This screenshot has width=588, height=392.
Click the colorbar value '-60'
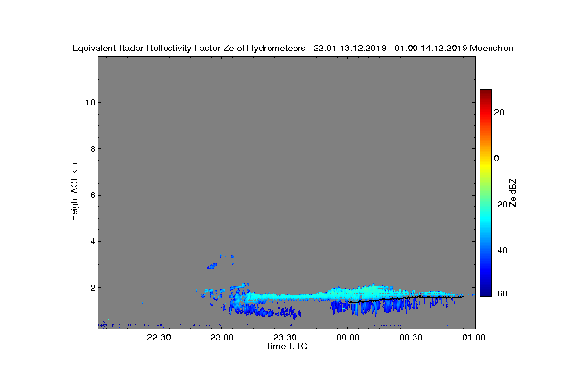click(501, 294)
